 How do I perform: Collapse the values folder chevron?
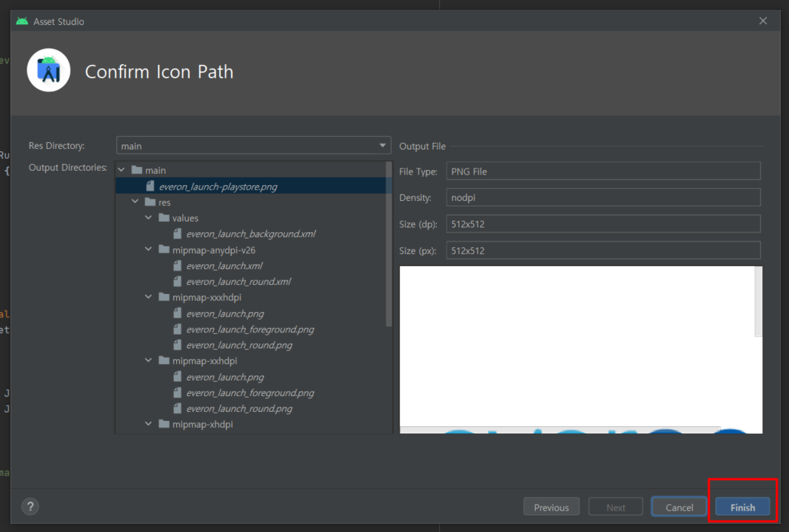pyautogui.click(x=148, y=218)
